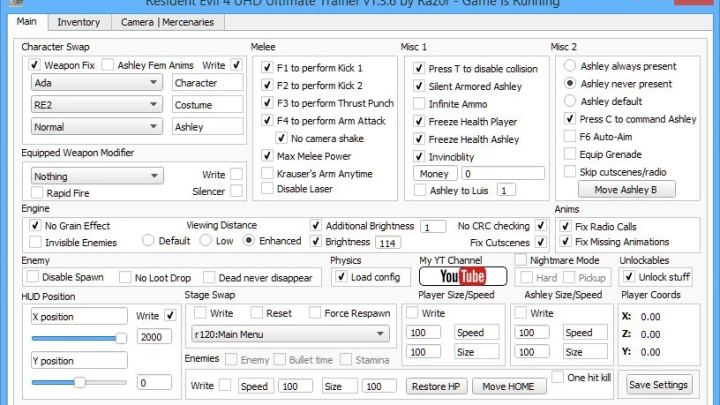This screenshot has width=720, height=405.
Task: Click the Money value input field
Action: click(x=503, y=174)
